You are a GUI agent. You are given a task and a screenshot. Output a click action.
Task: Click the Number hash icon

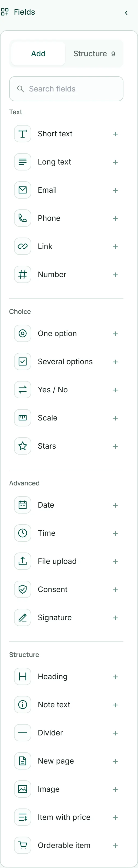(22, 275)
